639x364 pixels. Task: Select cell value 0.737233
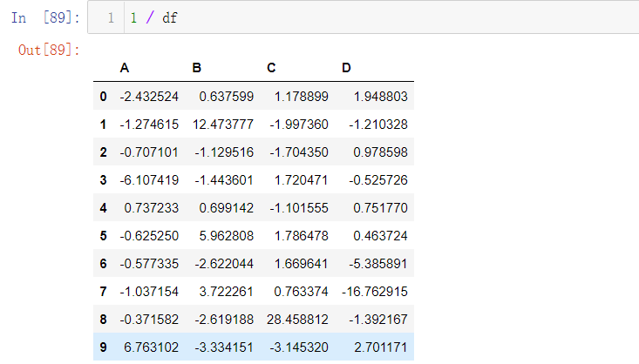click(151, 208)
